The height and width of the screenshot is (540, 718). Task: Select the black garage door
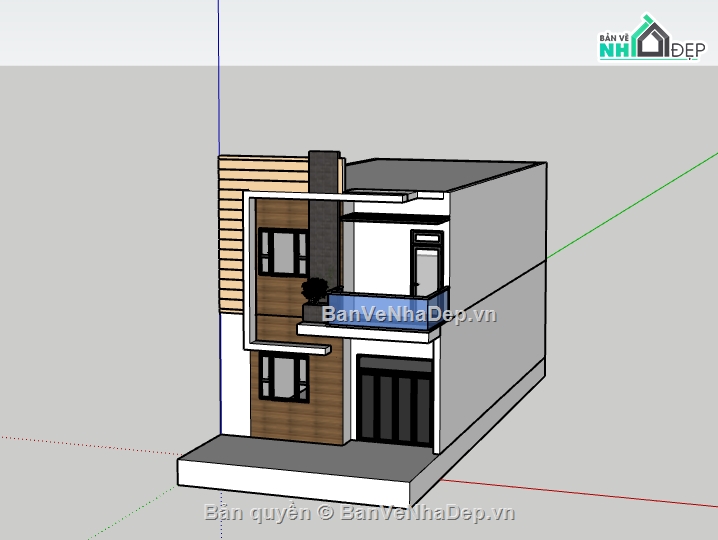click(x=395, y=405)
